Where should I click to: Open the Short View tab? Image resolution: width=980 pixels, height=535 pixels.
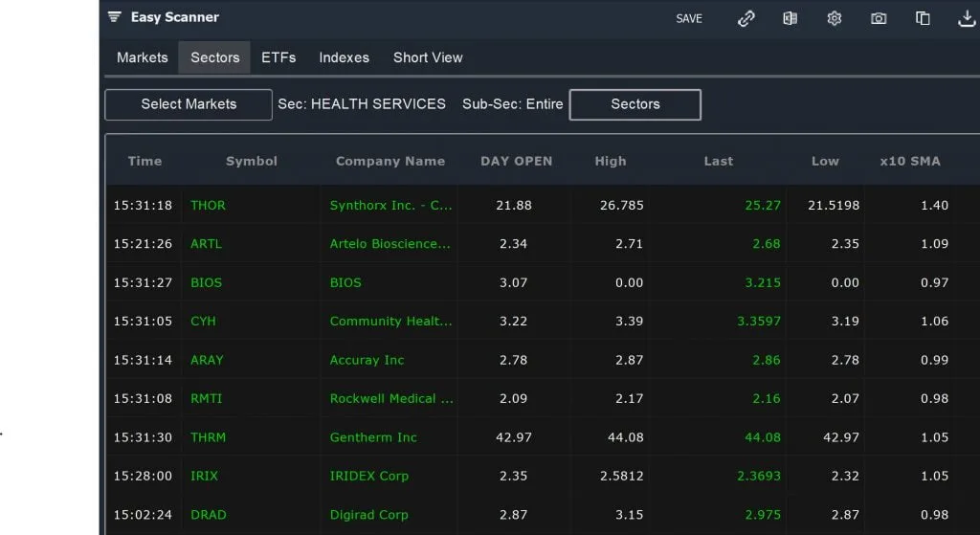coord(428,57)
